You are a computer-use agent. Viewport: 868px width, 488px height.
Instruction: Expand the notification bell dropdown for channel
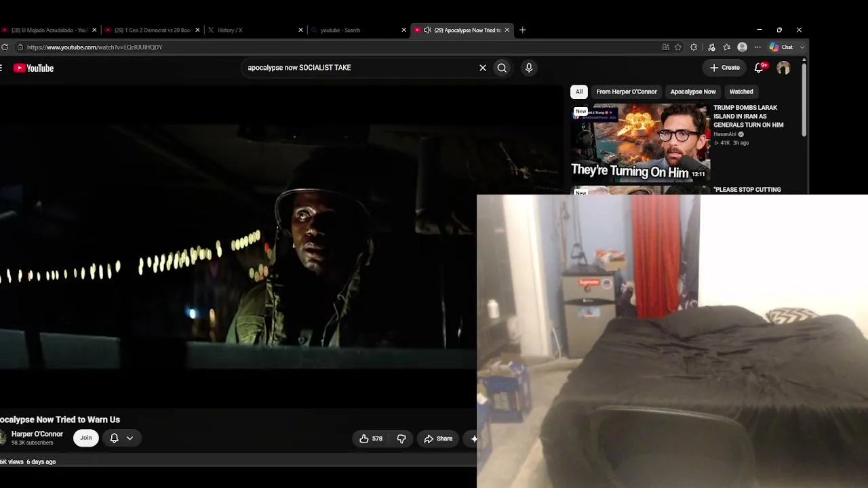click(130, 439)
